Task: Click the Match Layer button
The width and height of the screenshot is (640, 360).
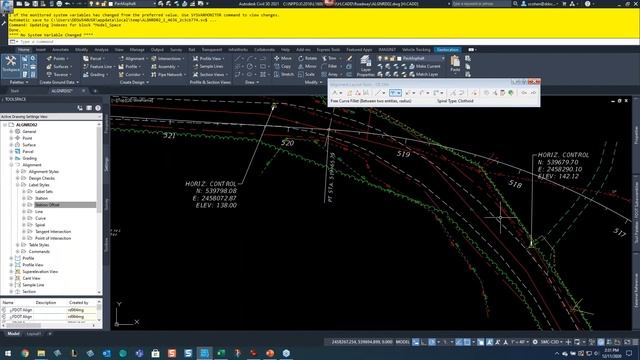Action: [423, 74]
